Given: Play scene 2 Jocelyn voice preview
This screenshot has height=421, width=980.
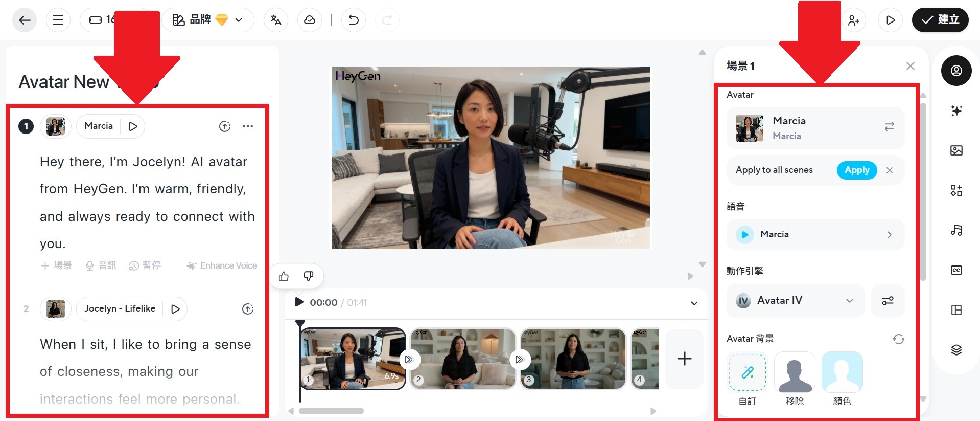Looking at the screenshot, I should click(x=175, y=309).
